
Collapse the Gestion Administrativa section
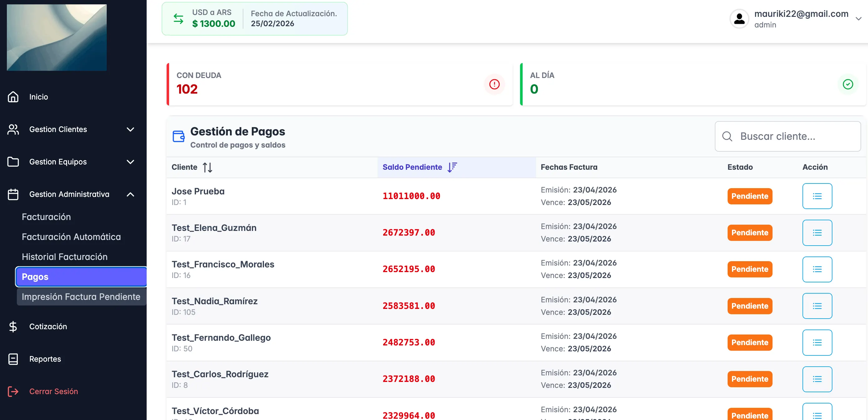coord(130,194)
